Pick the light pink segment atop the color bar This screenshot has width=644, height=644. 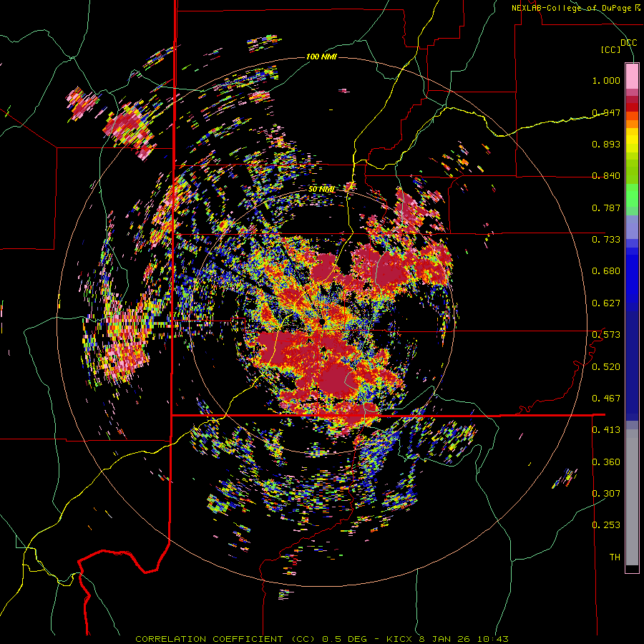(632, 76)
